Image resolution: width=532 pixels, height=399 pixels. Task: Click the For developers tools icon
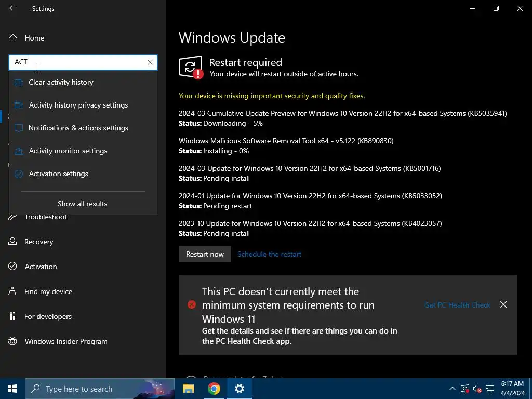pyautogui.click(x=12, y=316)
